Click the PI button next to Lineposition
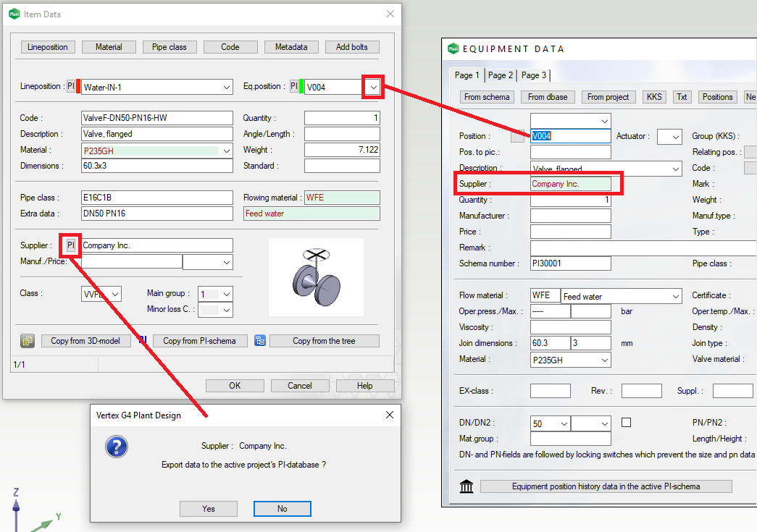Viewport: 757px width, 532px height. tap(71, 86)
